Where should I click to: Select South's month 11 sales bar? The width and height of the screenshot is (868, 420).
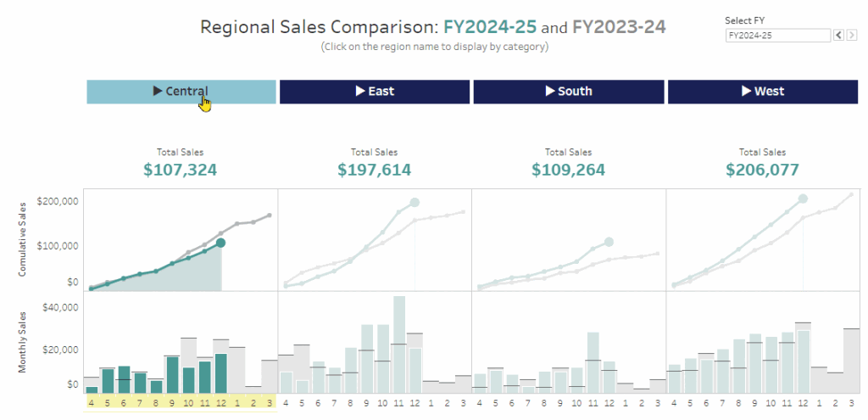[593, 362]
